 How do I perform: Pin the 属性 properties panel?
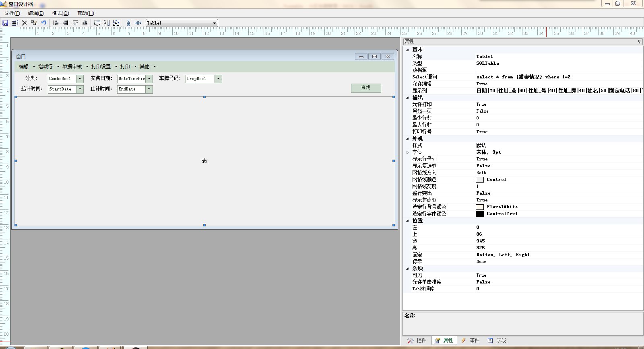pyautogui.click(x=639, y=41)
